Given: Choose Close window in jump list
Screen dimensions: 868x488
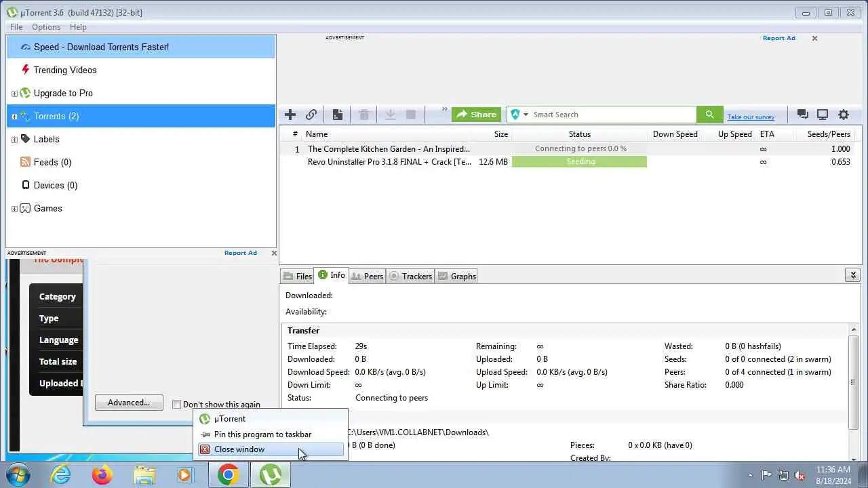Looking at the screenshot, I should [x=271, y=449].
